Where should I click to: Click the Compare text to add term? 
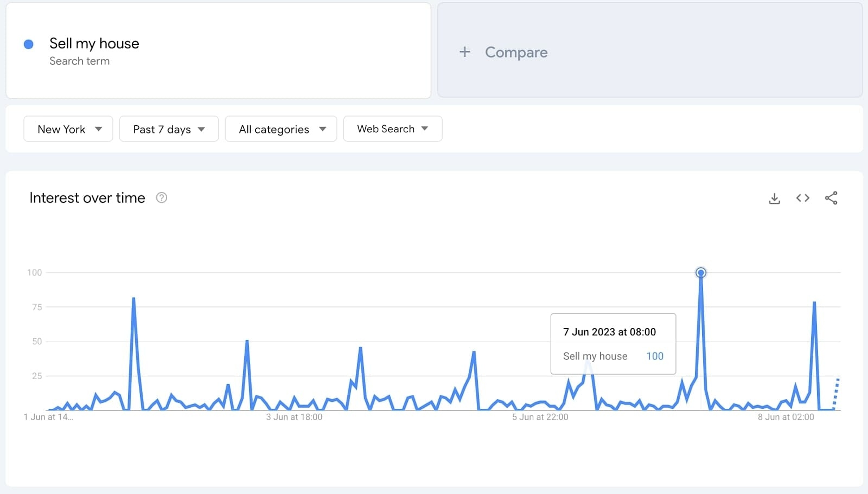[x=516, y=52]
